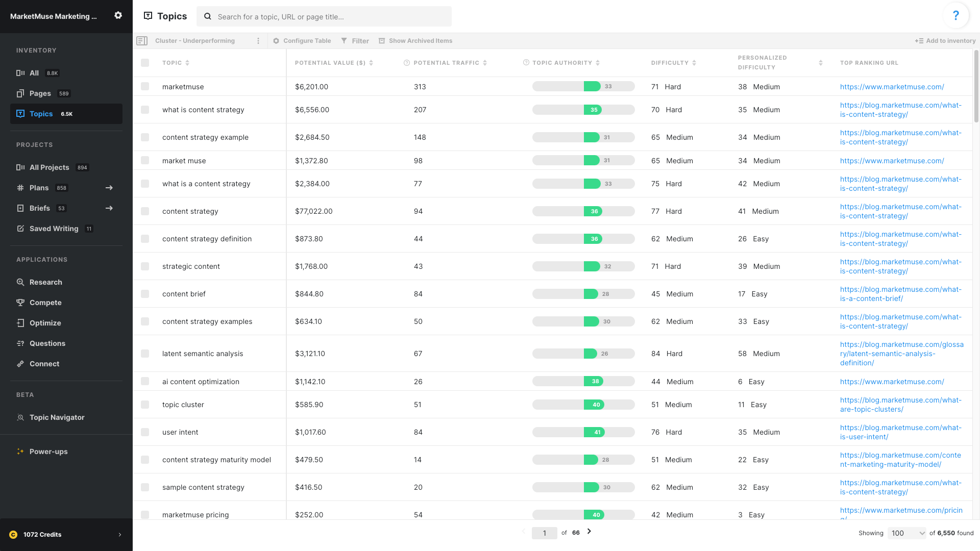Viewport: 980px width, 551px height.
Task: Click the help question mark icon
Action: [x=956, y=15]
